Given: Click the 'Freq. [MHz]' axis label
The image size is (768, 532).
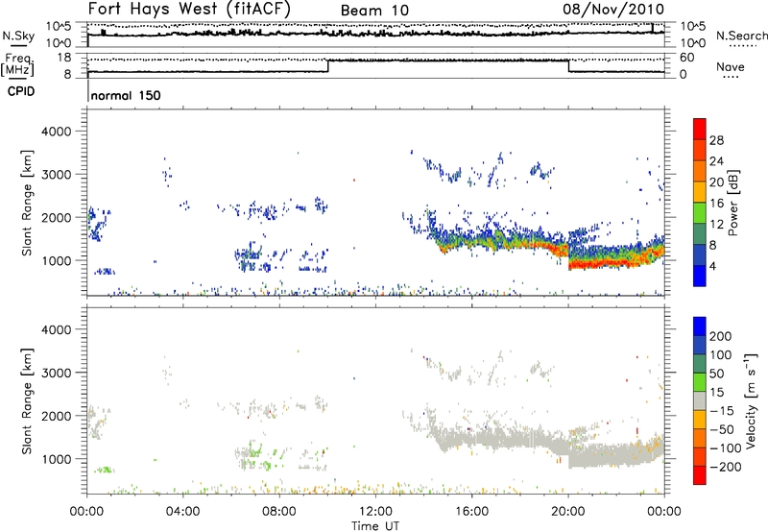Looking at the screenshot, I should (18, 64).
